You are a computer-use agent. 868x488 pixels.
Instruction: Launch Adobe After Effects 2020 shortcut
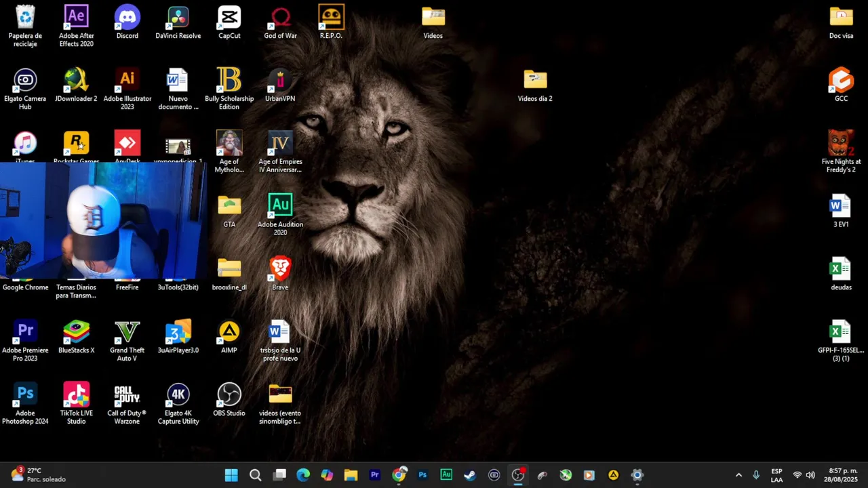(x=76, y=26)
